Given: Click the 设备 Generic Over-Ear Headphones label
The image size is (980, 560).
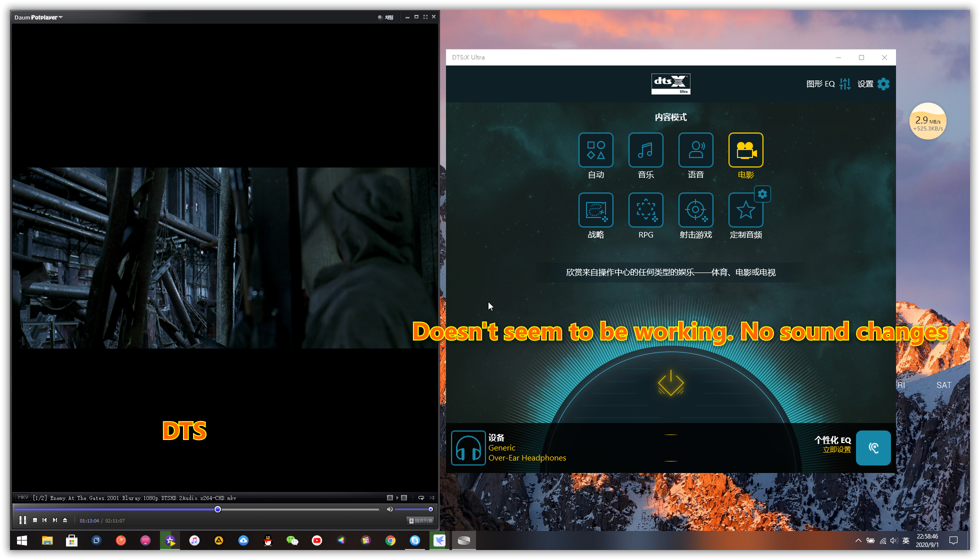Looking at the screenshot, I should pos(527,448).
